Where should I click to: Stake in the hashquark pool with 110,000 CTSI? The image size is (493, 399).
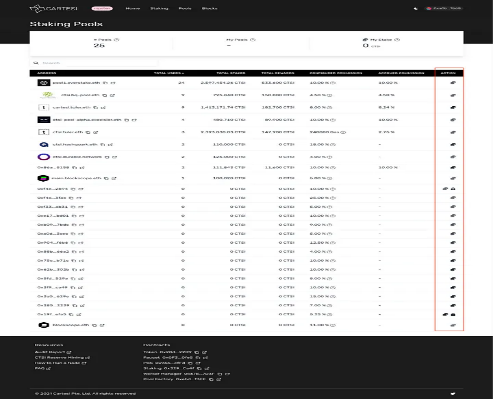click(x=453, y=144)
